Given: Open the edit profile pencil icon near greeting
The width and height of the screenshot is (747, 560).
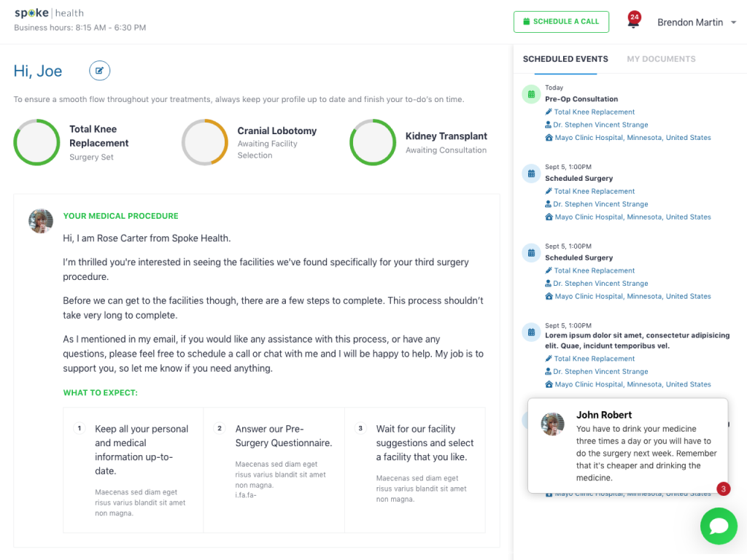Looking at the screenshot, I should point(99,71).
